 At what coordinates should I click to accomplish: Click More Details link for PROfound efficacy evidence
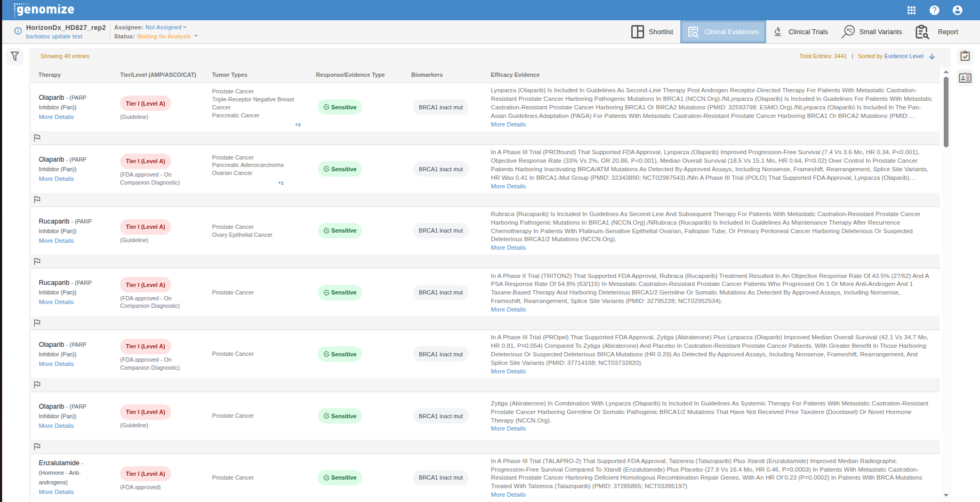(x=508, y=186)
